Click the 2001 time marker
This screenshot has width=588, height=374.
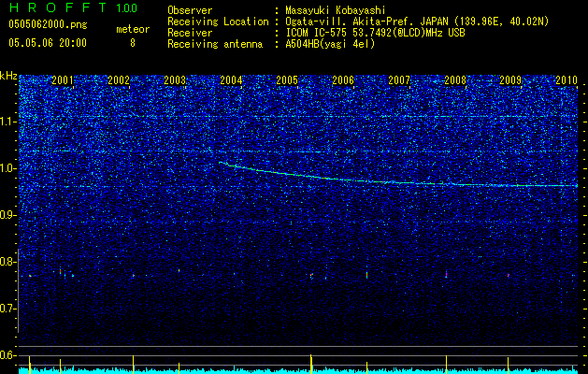point(63,79)
